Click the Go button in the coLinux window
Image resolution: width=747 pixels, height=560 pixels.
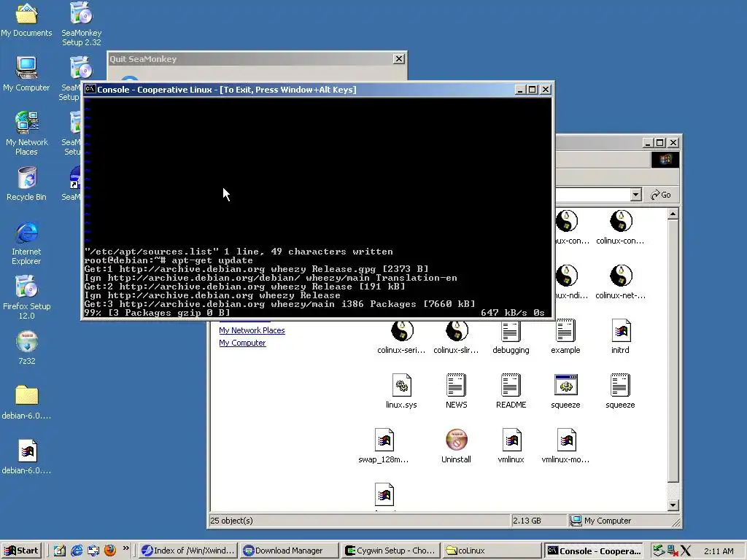point(661,194)
